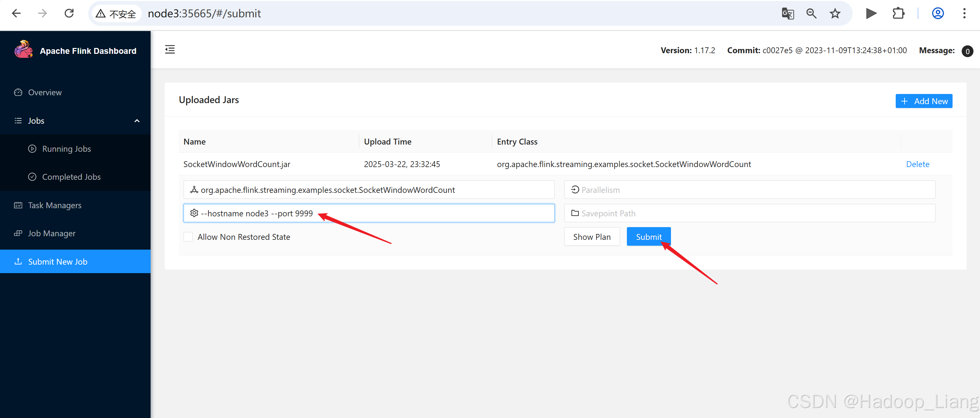Collapse sidebar using the menu fold icon
Viewport: 980px width, 418px height.
pyautogui.click(x=170, y=49)
